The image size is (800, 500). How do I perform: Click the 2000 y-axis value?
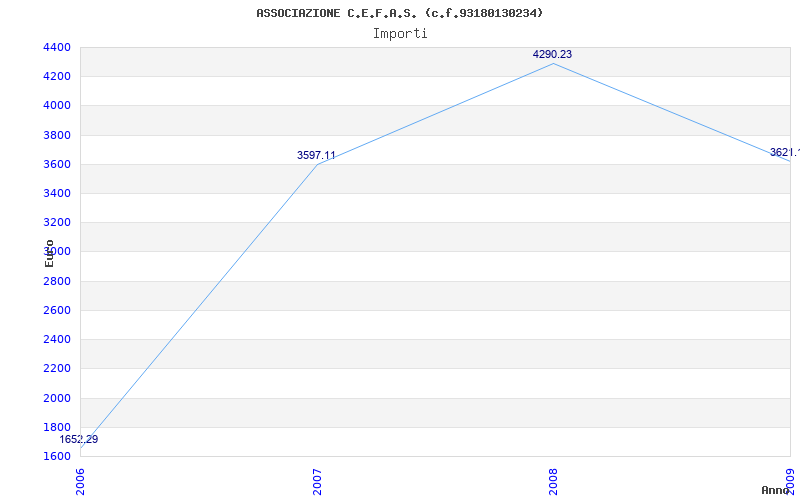pos(57,398)
